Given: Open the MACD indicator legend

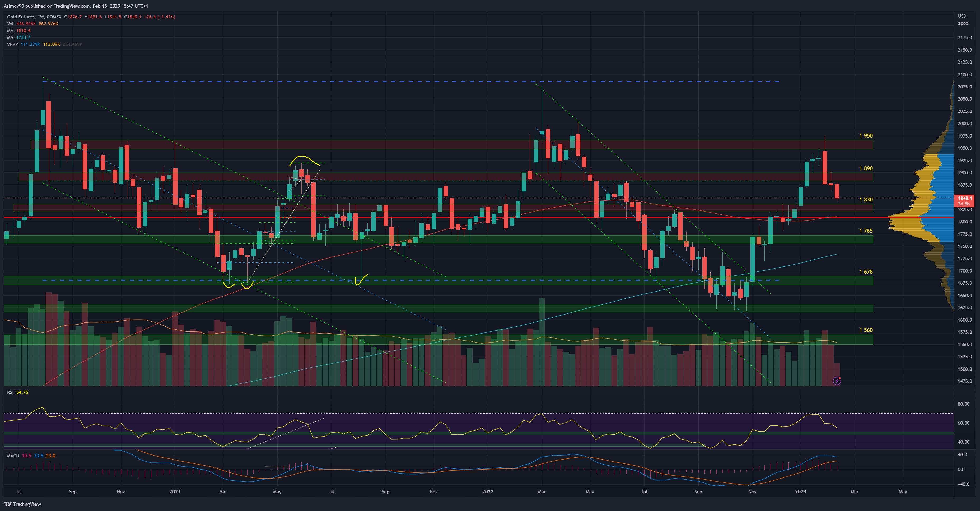Looking at the screenshot, I should (x=13, y=456).
